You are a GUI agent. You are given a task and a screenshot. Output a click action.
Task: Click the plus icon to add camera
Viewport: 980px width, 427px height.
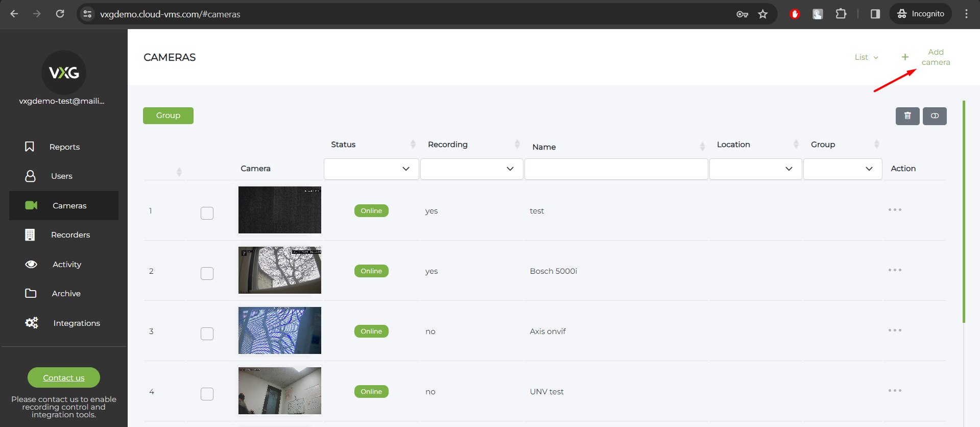pos(904,57)
